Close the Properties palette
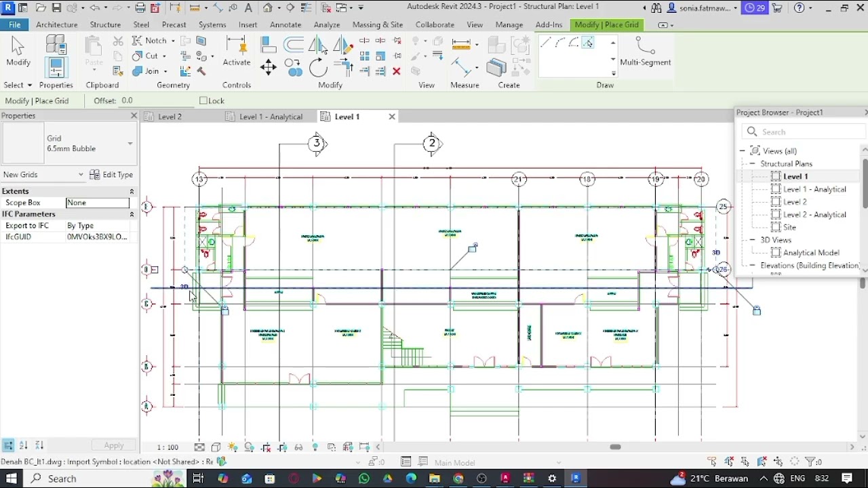The width and height of the screenshot is (868, 488). [x=134, y=116]
